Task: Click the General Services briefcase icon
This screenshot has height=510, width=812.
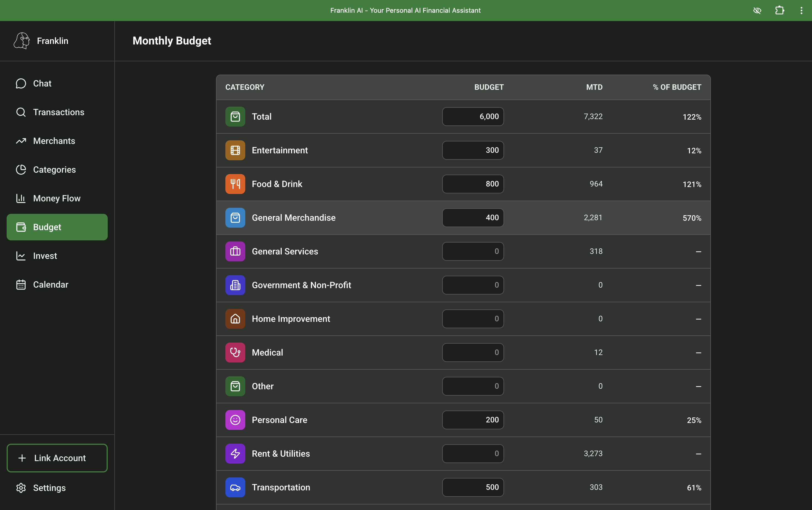Action: coord(235,251)
